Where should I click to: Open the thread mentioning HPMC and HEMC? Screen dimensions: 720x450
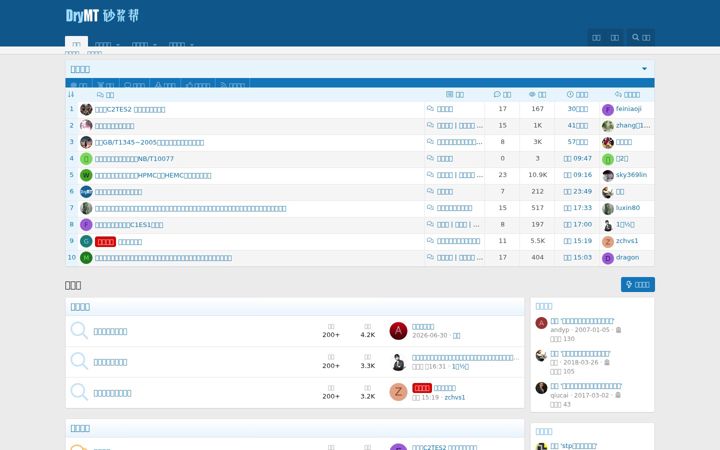(x=153, y=175)
